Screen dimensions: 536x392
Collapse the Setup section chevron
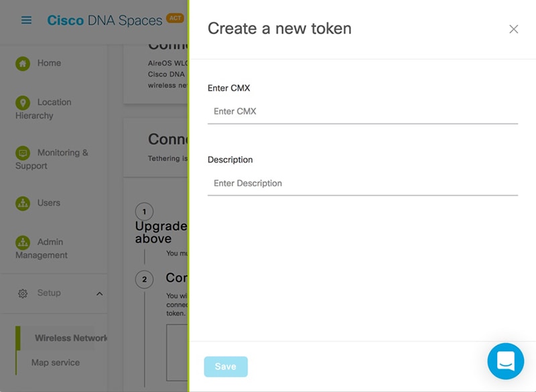click(99, 293)
